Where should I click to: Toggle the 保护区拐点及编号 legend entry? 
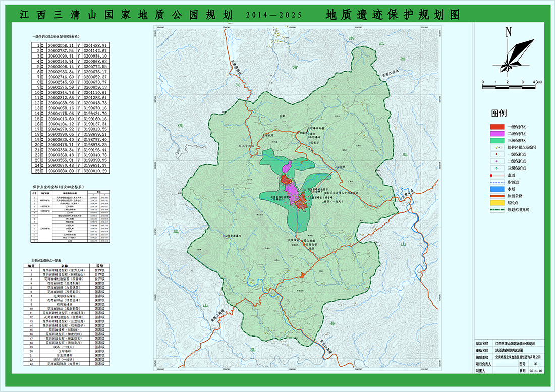pos(498,147)
